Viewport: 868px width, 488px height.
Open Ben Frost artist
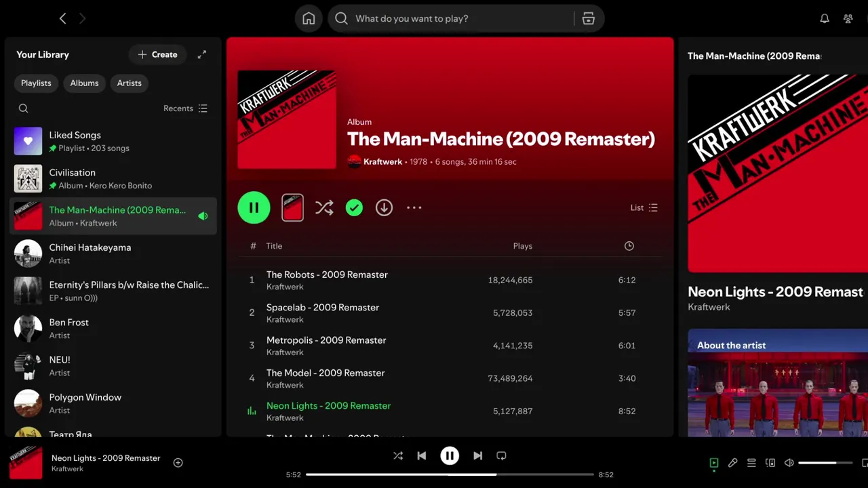pos(113,329)
